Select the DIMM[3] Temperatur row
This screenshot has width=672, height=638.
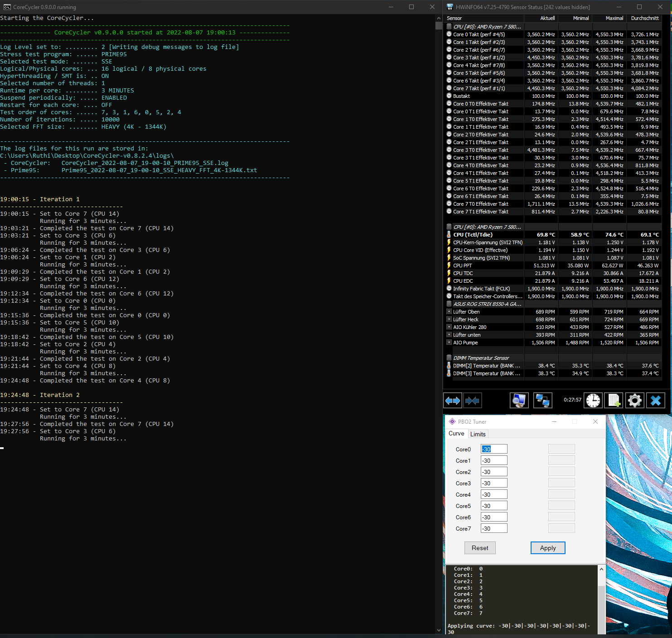coord(553,373)
